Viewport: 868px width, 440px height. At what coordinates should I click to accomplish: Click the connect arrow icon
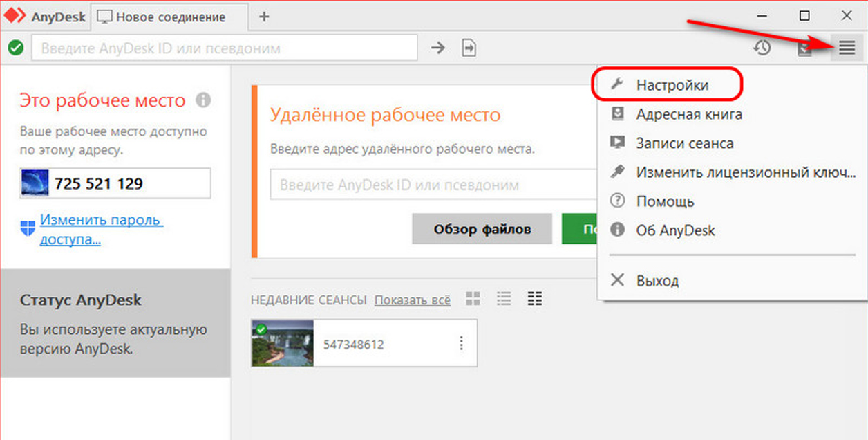pyautogui.click(x=438, y=48)
